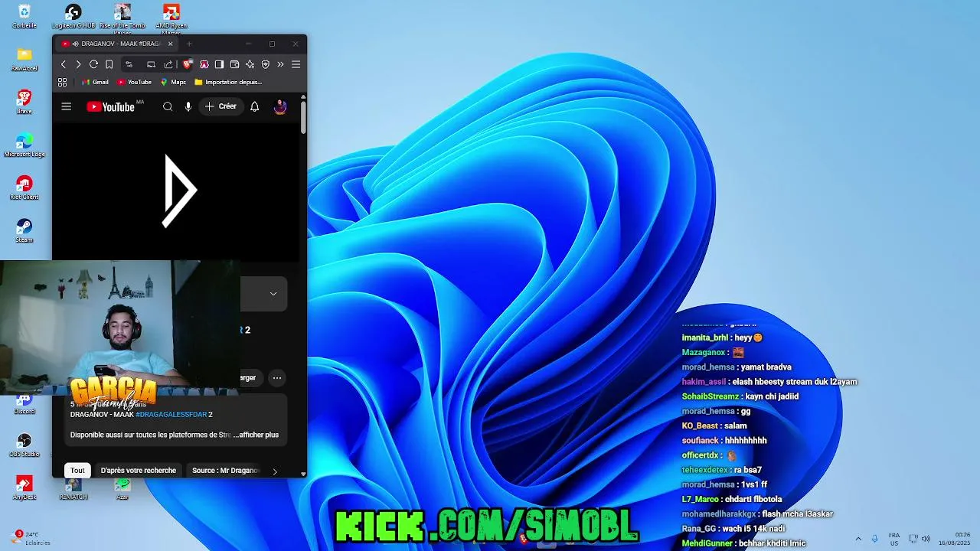Bookmark this page with the bookmark icon
Viewport: 980px width, 551px height.
point(109,64)
